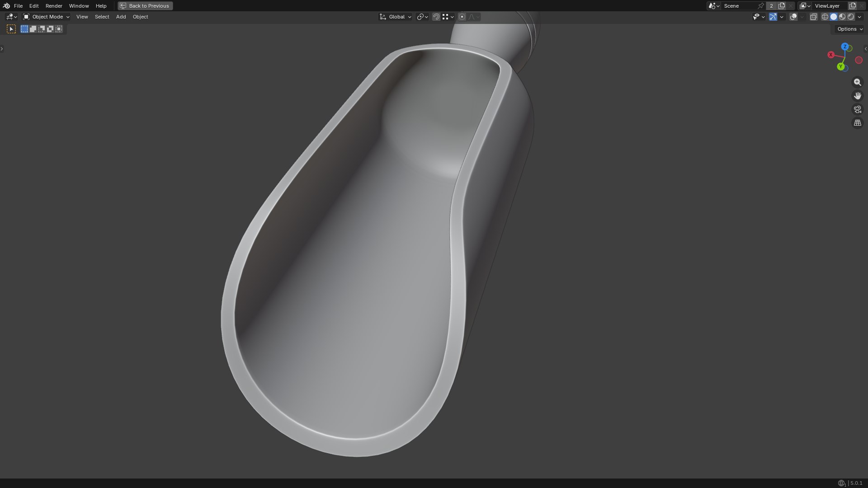
Task: Click the pan view hand icon
Action: [857, 96]
